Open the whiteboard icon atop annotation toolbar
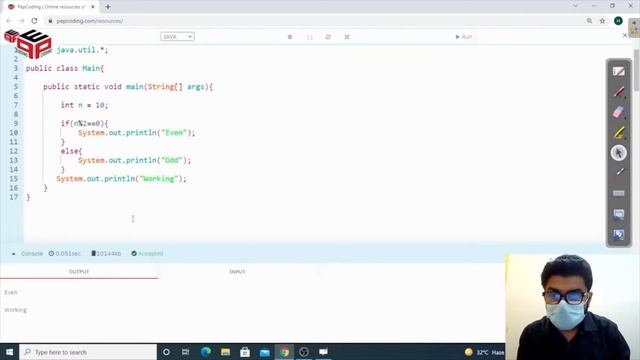Screen dimensions: 640x360 [x=618, y=71]
